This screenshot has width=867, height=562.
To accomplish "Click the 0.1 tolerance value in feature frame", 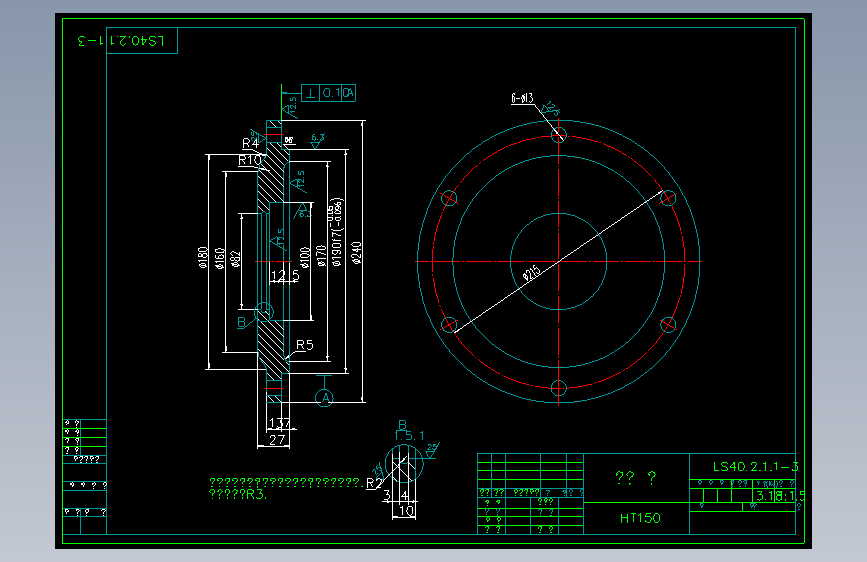I will 331,93.
